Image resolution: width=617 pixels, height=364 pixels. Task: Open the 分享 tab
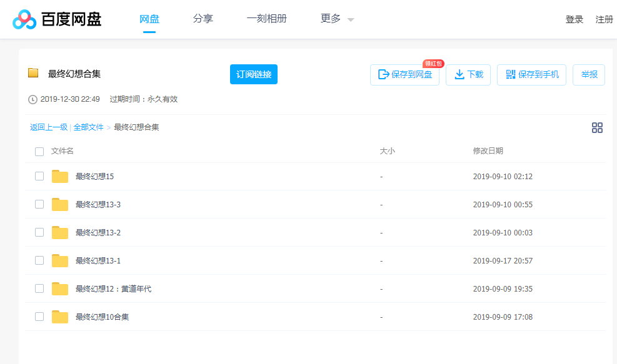[x=203, y=19]
